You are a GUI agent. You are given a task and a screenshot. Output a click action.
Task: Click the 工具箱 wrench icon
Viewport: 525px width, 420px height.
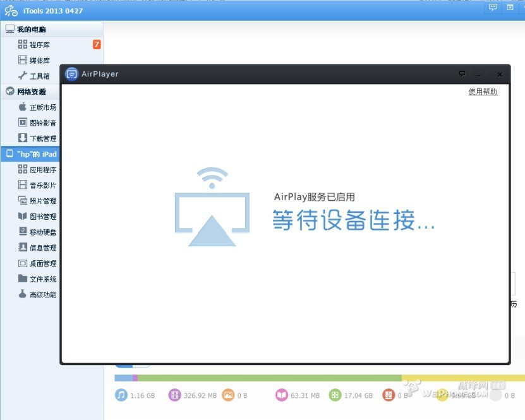tap(23, 75)
